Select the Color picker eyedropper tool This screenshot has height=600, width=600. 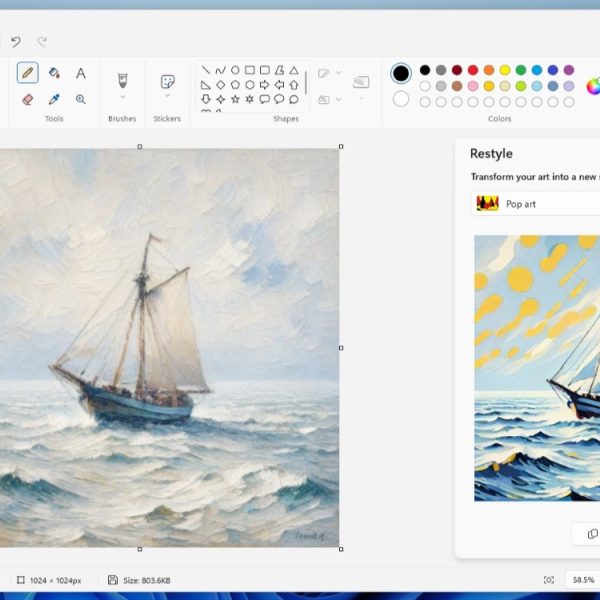coord(54,99)
